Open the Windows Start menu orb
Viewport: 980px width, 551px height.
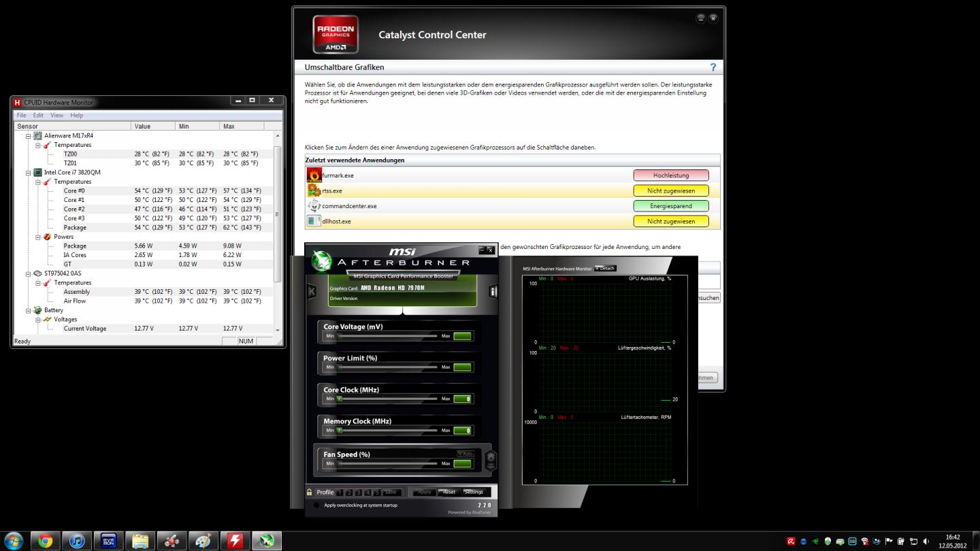point(14,541)
